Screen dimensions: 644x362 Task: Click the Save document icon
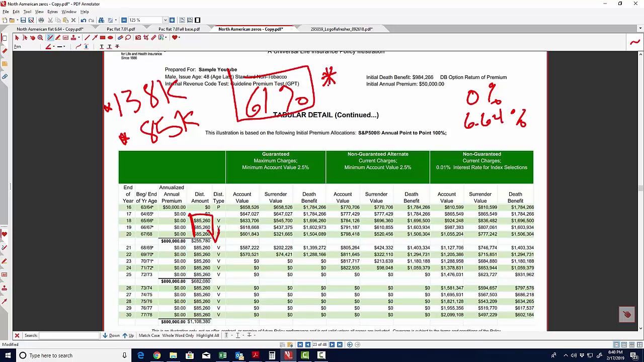tap(23, 20)
